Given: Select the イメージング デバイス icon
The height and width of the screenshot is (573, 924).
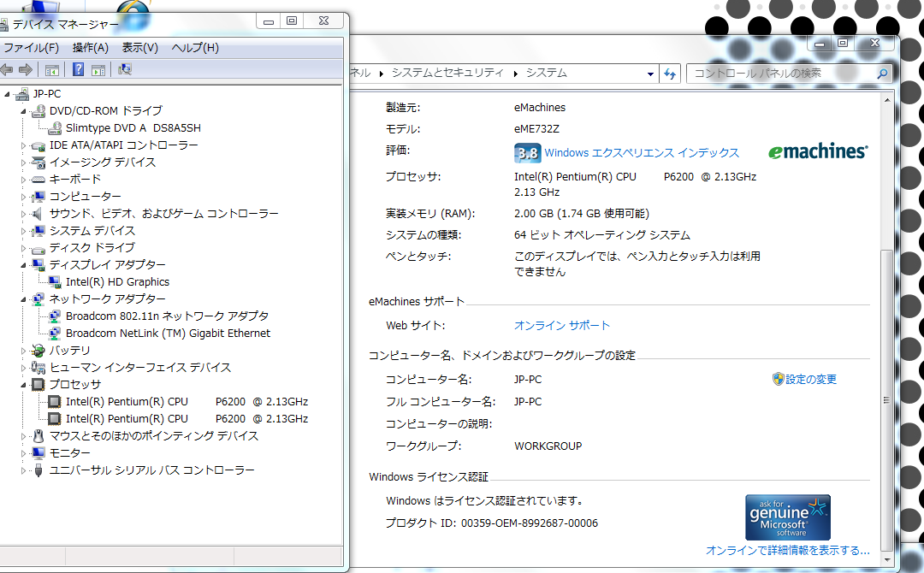Looking at the screenshot, I should pyautogui.click(x=38, y=162).
